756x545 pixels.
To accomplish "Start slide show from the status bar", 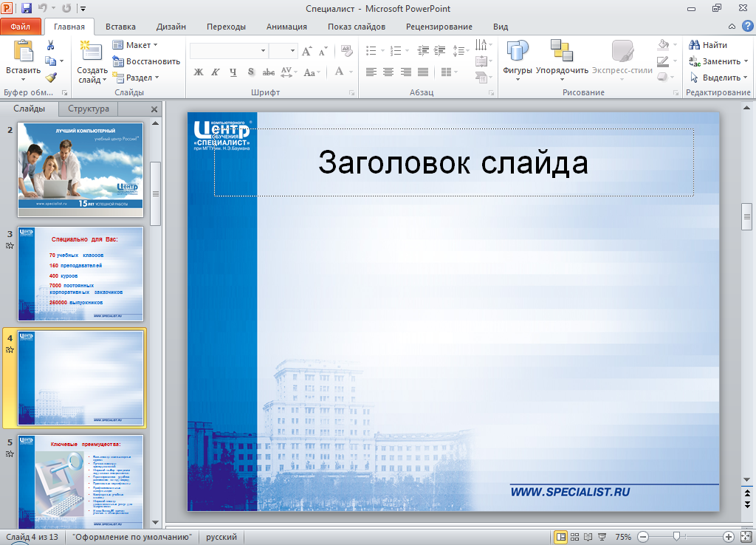I will 602,537.
